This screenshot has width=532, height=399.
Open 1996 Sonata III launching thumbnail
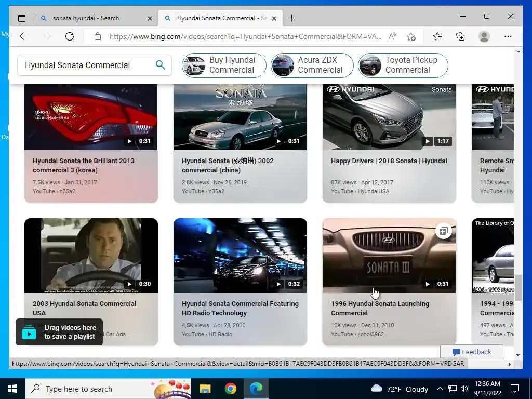pos(389,256)
